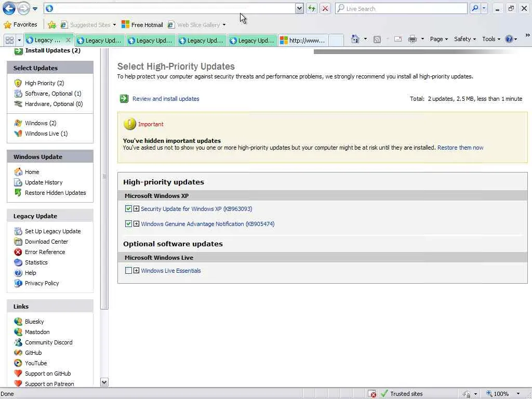The height and width of the screenshot is (399, 532).
Task: Open the Support on GitHub link
Action: coord(48,374)
